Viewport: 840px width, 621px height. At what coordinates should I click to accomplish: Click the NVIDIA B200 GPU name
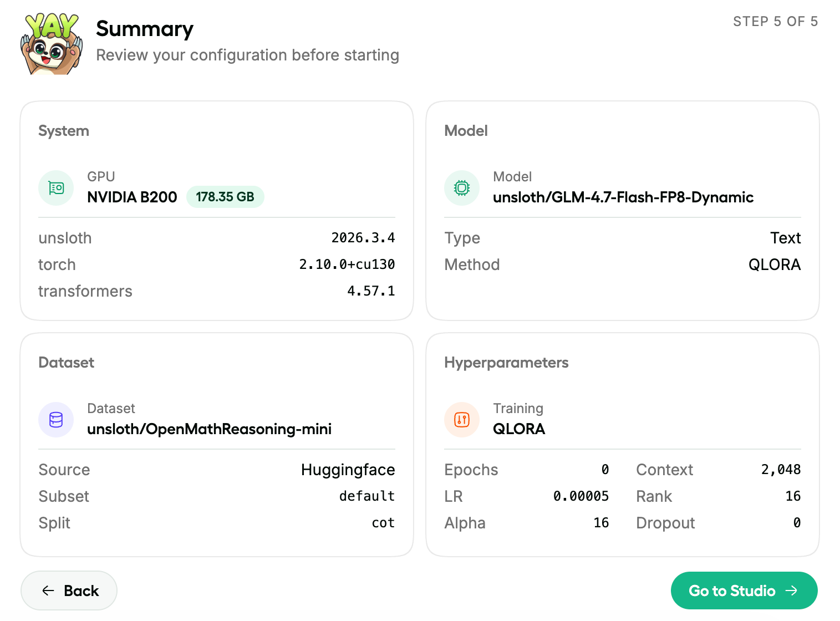pyautogui.click(x=132, y=197)
